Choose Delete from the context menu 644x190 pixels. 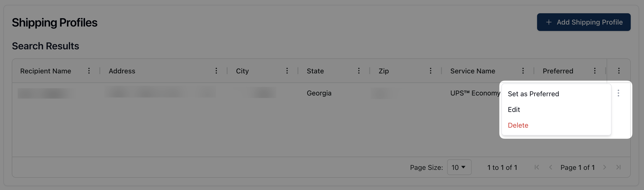[518, 125]
